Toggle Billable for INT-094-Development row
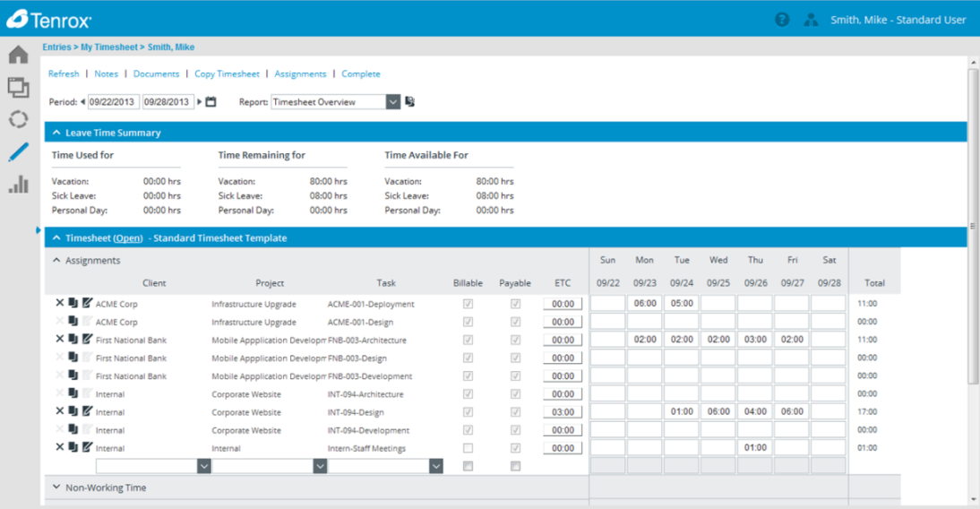 [x=469, y=429]
